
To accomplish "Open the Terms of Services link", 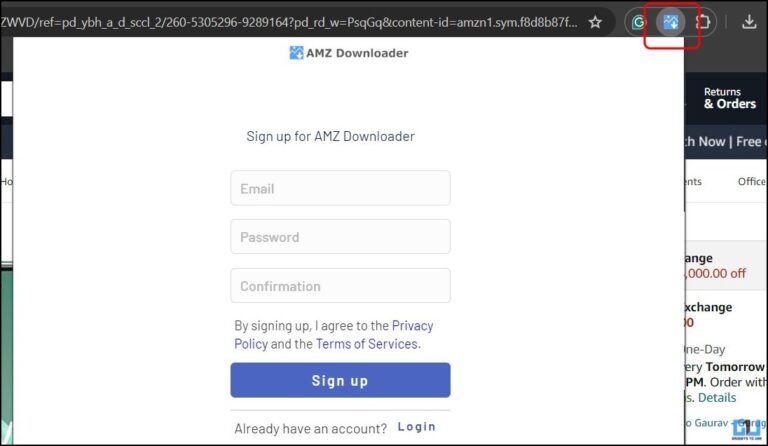I will point(366,344).
